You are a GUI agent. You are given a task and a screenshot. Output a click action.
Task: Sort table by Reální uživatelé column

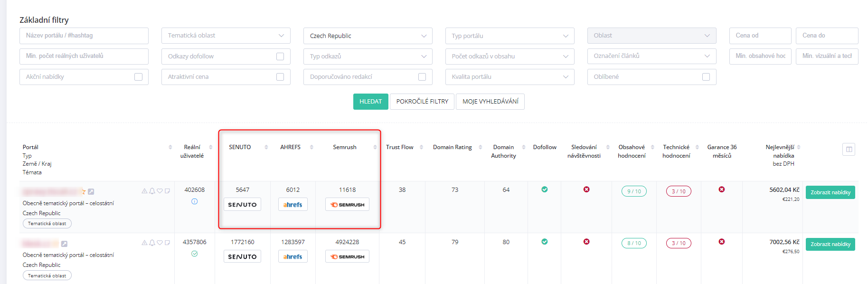pyautogui.click(x=211, y=147)
